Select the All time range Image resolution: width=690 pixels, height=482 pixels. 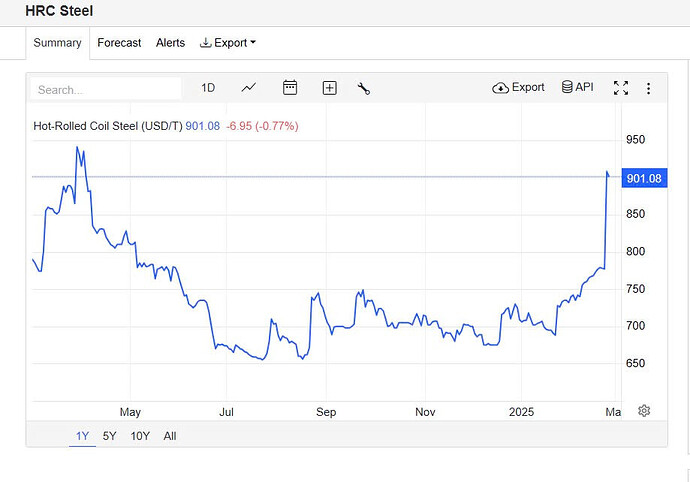tap(170, 436)
